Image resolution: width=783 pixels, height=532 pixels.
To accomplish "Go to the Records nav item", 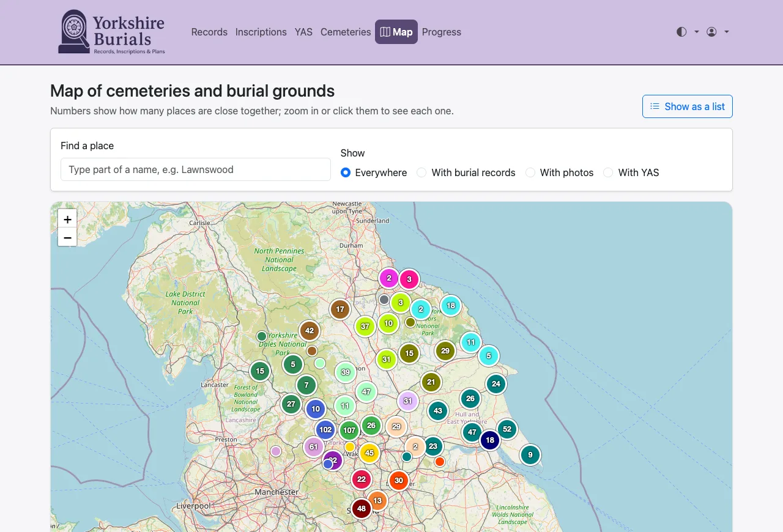I will point(209,32).
